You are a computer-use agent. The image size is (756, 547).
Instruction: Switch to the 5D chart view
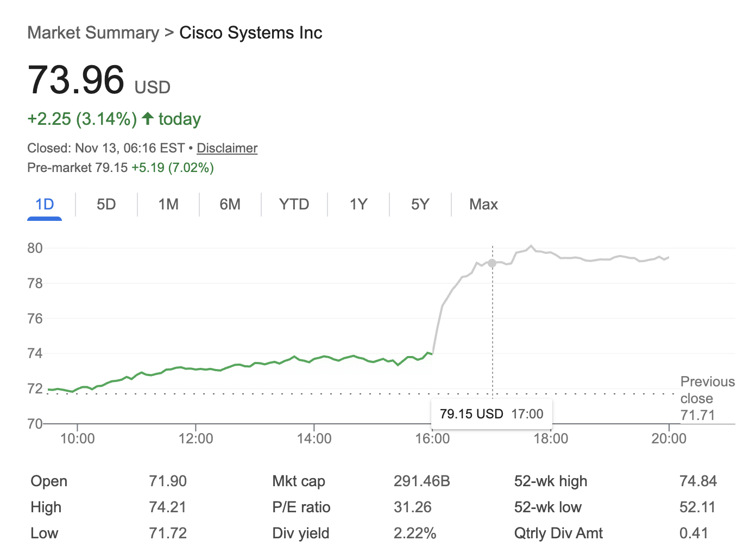106,205
